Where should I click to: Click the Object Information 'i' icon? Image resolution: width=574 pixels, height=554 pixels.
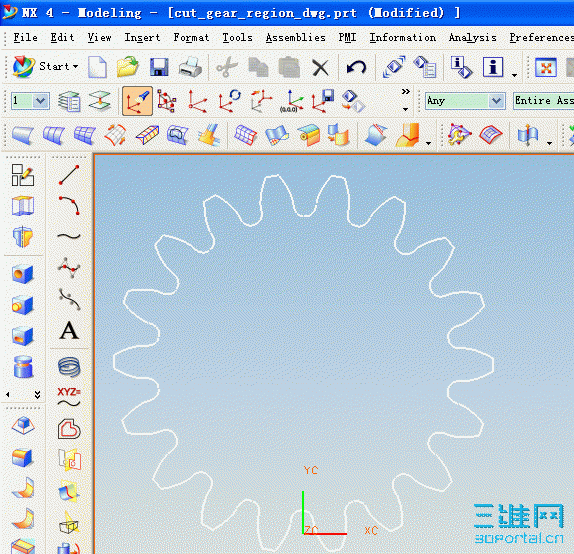(x=493, y=67)
